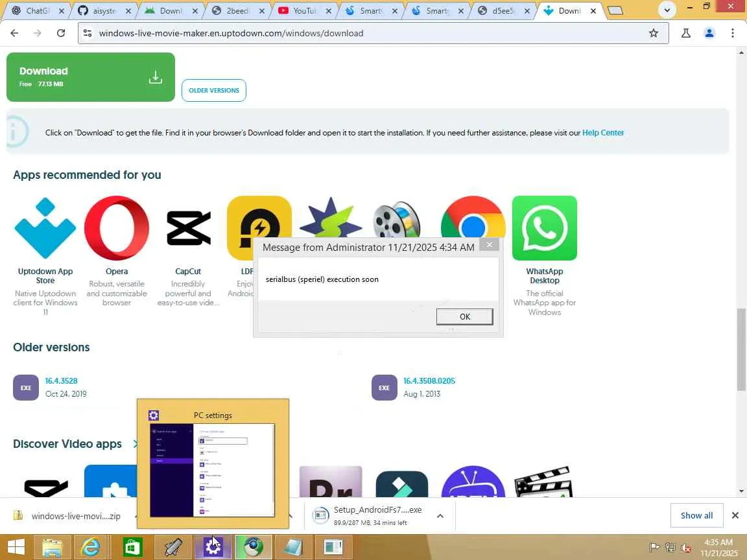Open the Opera browser app icon
Image resolution: width=747 pixels, height=560 pixels.
coord(117,228)
